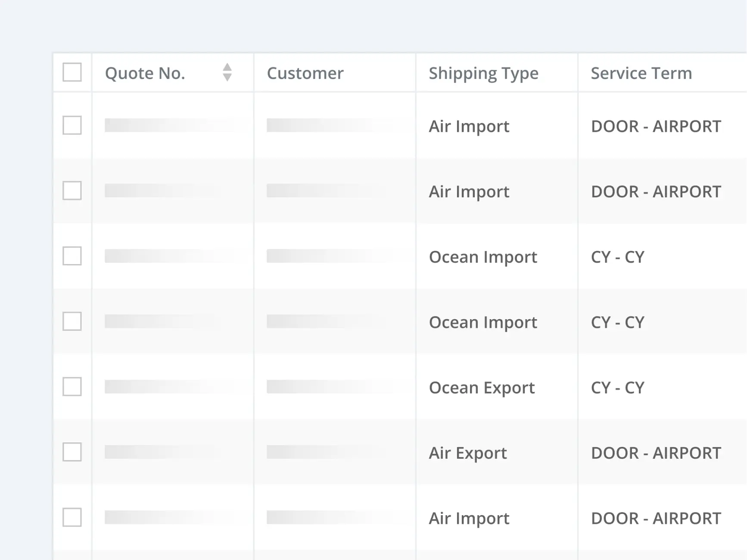Check the last Air Import row checkbox
The image size is (747, 560).
coord(72,517)
